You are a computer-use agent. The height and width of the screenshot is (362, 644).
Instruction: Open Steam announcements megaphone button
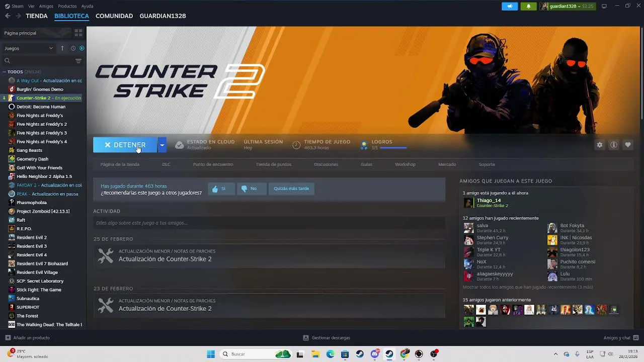[510, 6]
